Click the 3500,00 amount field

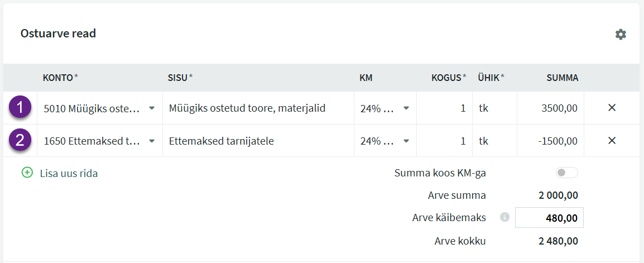550,108
